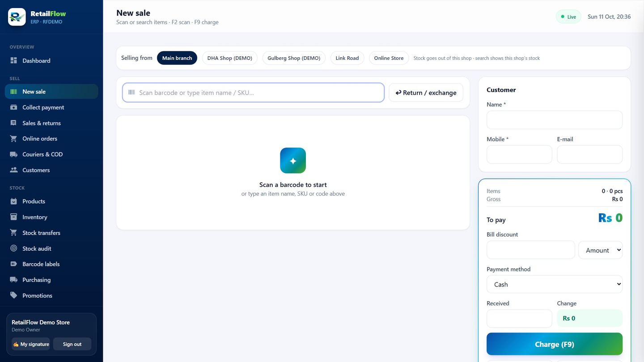Click the Return / exchange button
Viewport: 644px width, 362px height.
tap(426, 93)
